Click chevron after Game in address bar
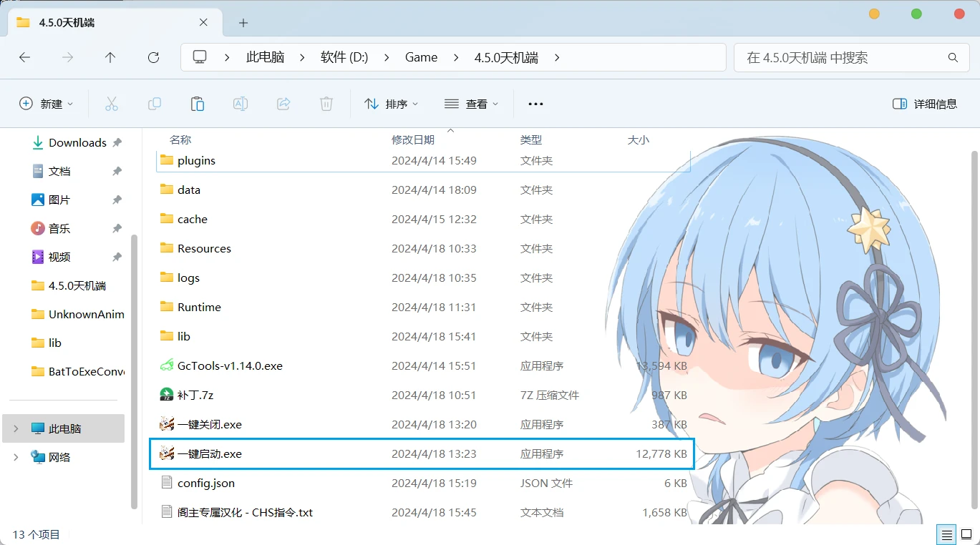 point(455,57)
